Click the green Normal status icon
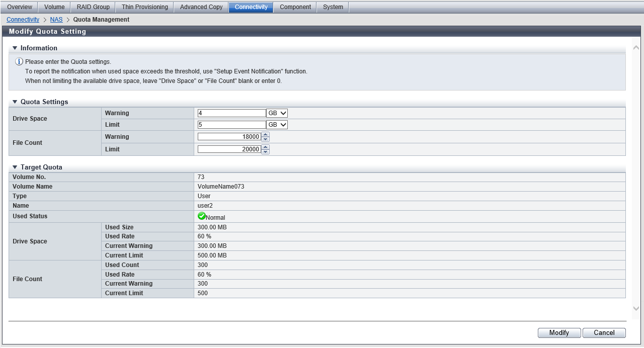The width and height of the screenshot is (644, 348). 202,216
